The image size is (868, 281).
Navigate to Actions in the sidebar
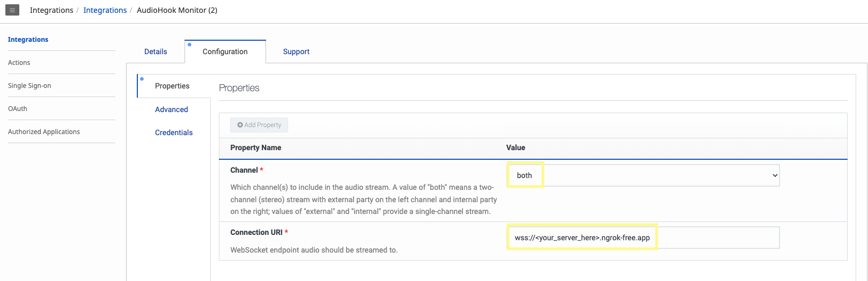(x=19, y=63)
